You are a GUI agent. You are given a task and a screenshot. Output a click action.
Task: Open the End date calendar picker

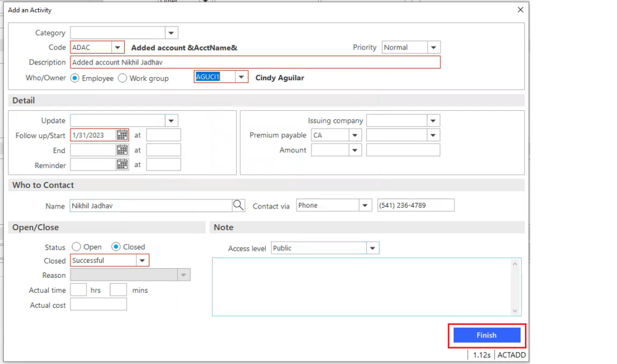click(x=122, y=150)
